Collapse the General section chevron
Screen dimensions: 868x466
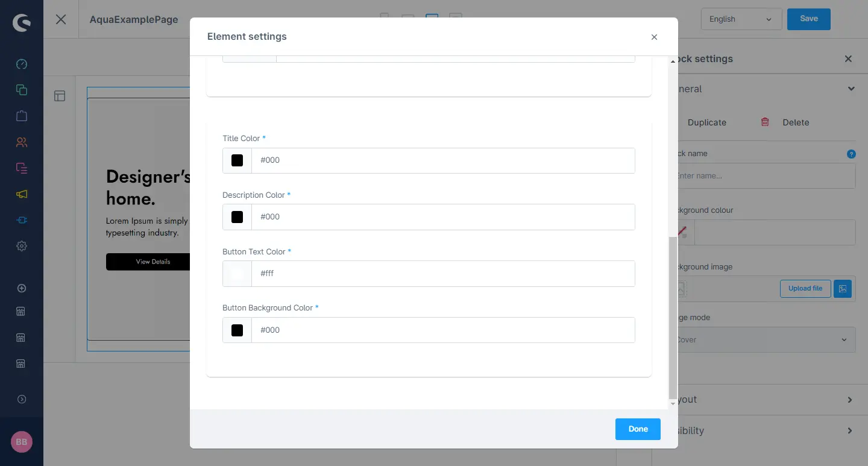851,89
